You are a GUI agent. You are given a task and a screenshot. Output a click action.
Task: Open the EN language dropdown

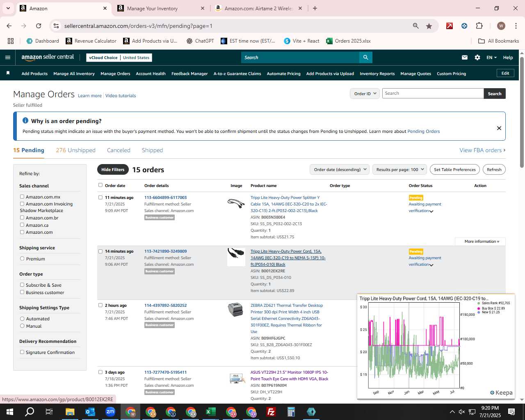(491, 57)
